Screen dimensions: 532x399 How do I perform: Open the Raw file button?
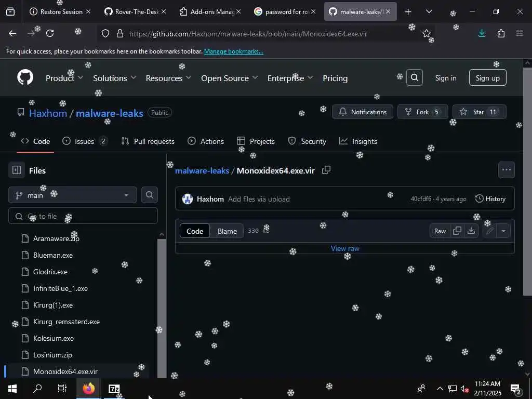coord(440,231)
